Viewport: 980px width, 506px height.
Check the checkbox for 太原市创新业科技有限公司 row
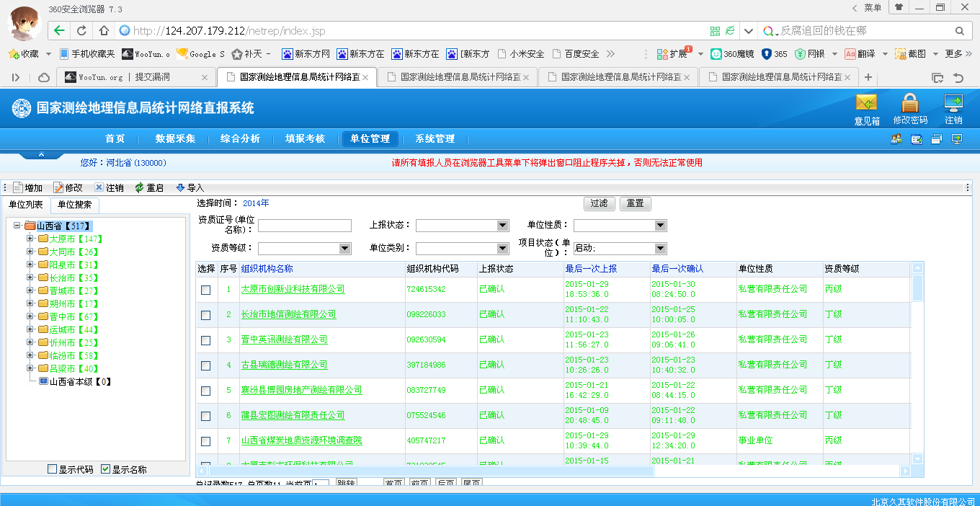tap(206, 290)
